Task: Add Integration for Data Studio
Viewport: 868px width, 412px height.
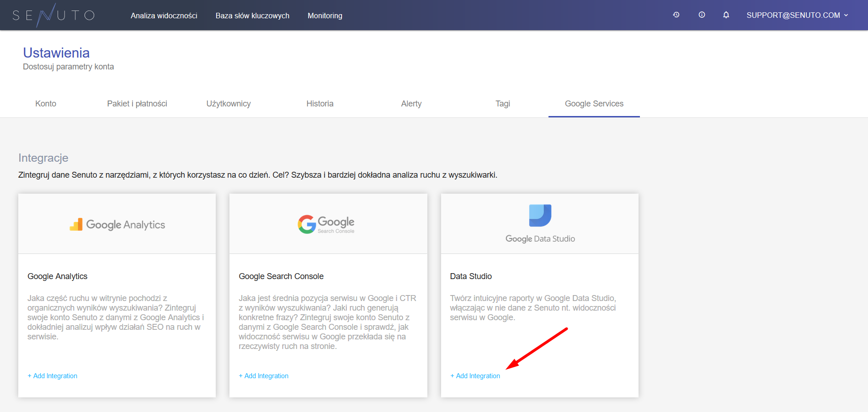Action: [475, 376]
